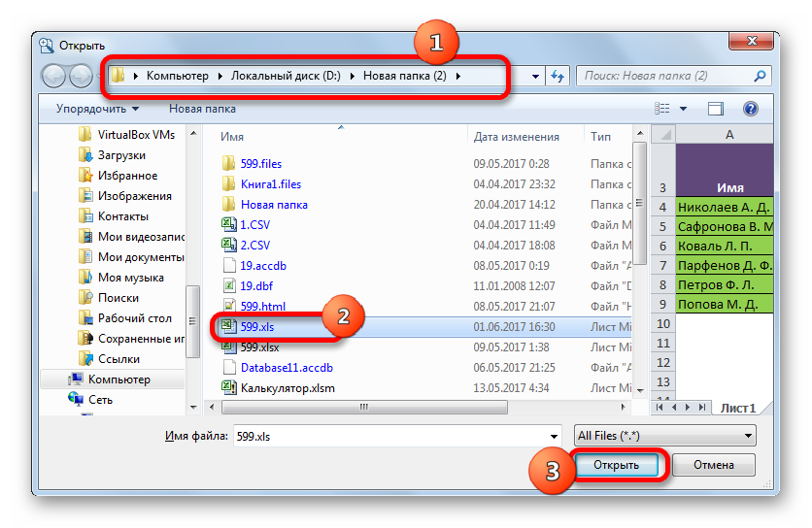Toggle the preview pane icon
The width and height of the screenshot is (812, 528).
(x=716, y=109)
